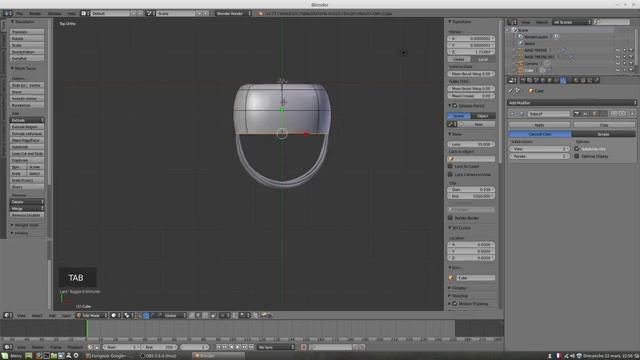Viewport: 640px width, 360px height.
Task: Toggle Subsurf modifier render visibility camera icon
Action: coord(576,113)
